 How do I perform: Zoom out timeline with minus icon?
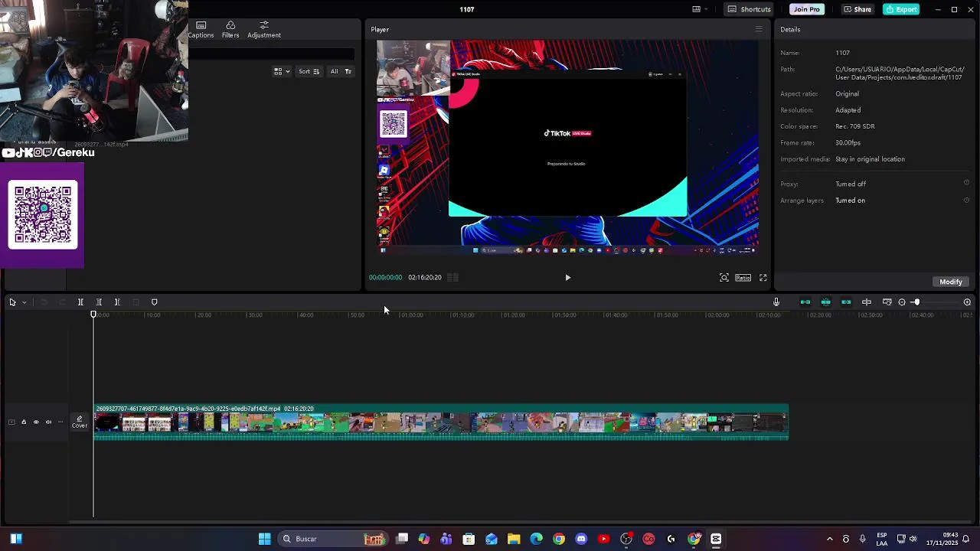[x=902, y=302]
